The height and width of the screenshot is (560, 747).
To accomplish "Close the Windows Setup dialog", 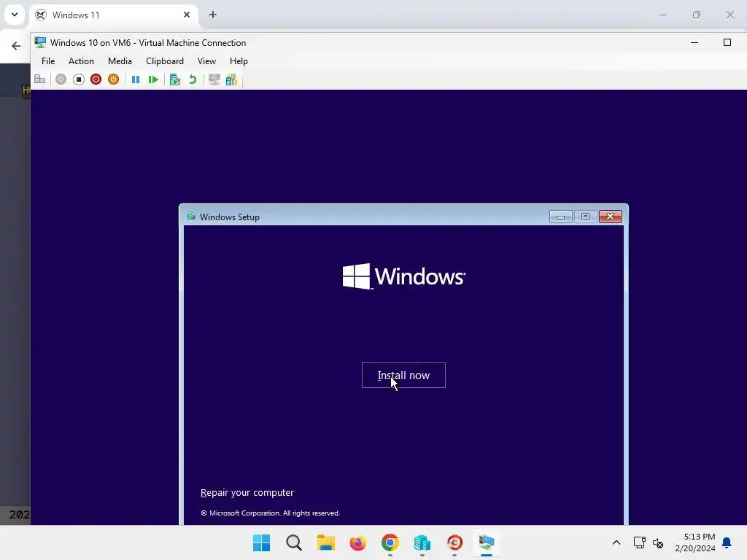I will [611, 217].
